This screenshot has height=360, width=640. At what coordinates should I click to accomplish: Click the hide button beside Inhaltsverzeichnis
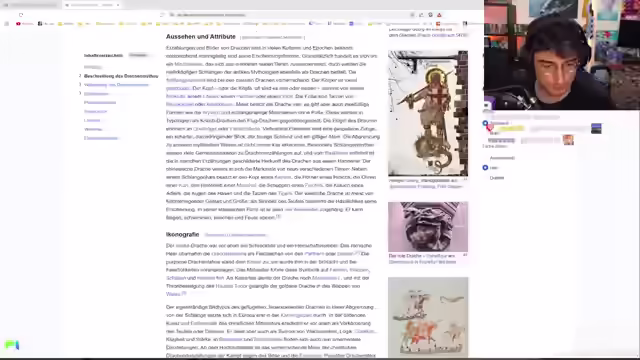138,55
